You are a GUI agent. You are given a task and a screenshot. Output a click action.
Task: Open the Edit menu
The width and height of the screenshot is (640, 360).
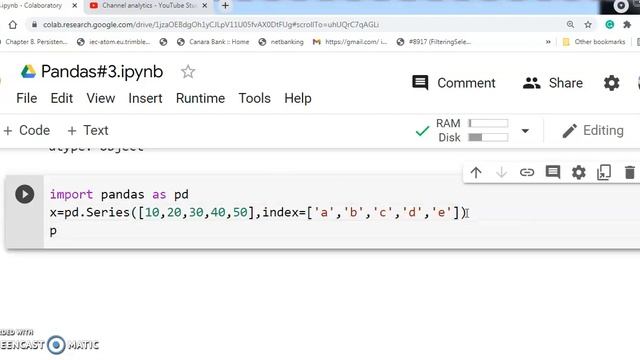pyautogui.click(x=62, y=98)
